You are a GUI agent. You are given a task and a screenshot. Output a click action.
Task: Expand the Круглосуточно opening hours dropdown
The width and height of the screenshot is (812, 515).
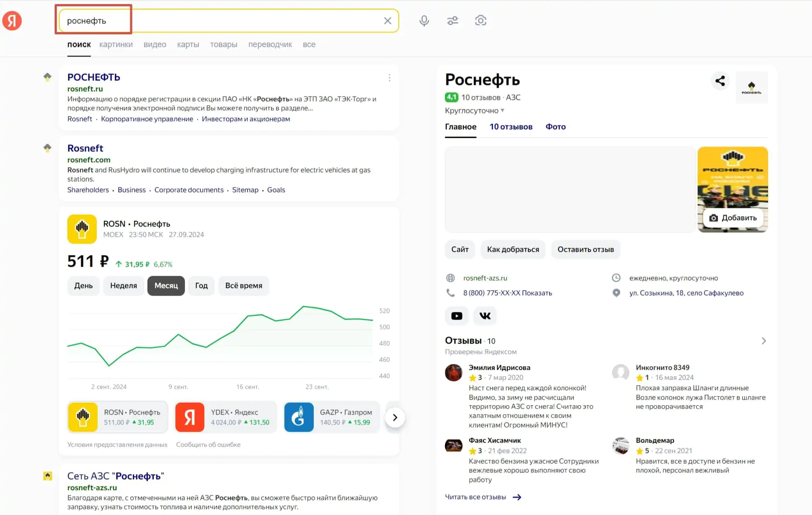tap(475, 110)
